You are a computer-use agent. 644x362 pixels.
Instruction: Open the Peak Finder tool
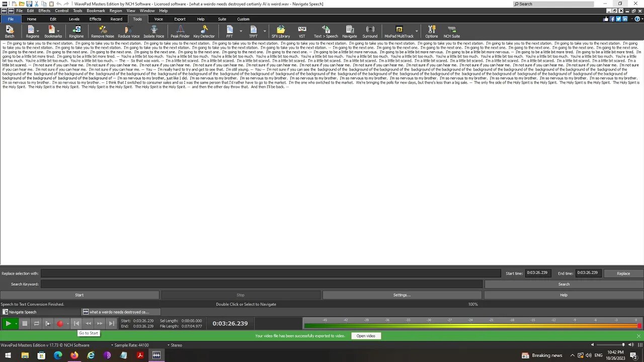coord(180,32)
